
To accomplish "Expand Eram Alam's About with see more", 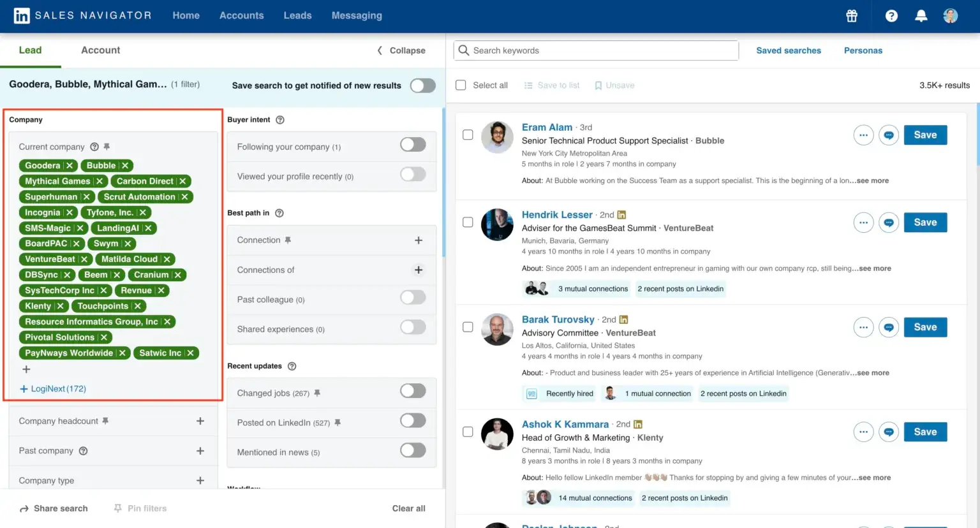I will click(x=873, y=181).
